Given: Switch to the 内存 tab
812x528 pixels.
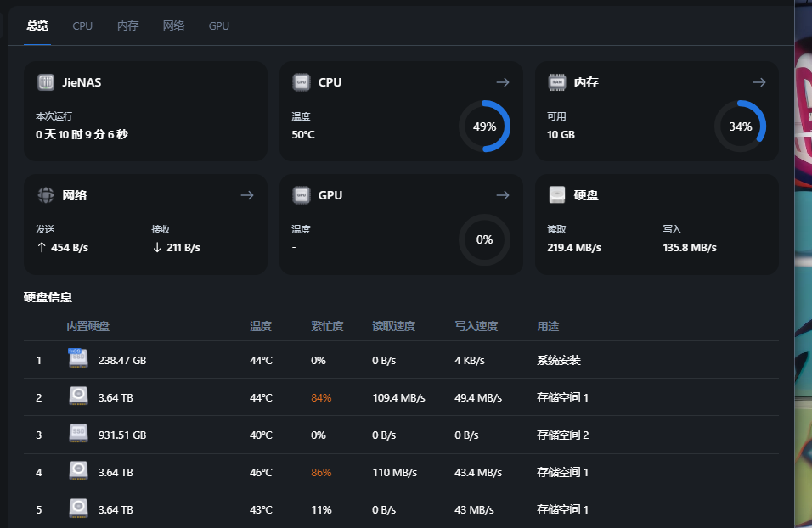Looking at the screenshot, I should pos(128,25).
